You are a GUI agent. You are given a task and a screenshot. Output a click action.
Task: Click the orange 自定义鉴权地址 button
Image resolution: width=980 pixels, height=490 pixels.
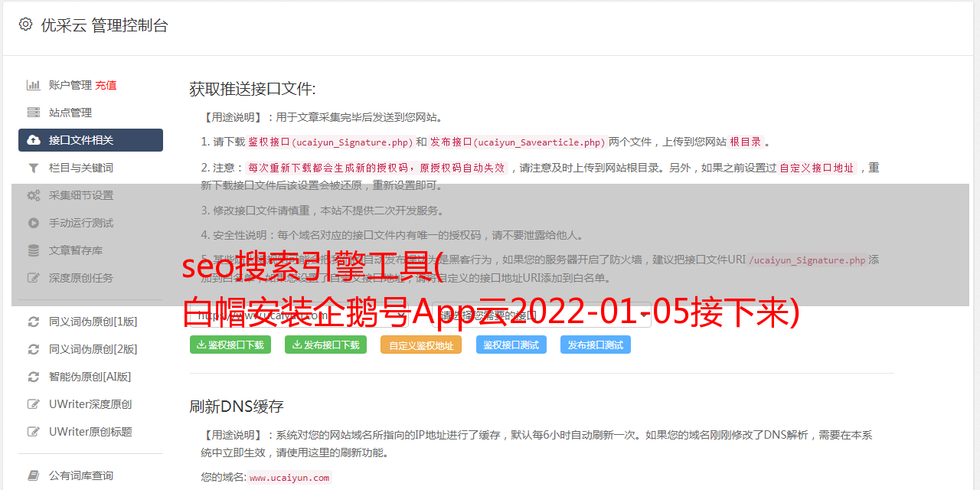click(x=421, y=345)
